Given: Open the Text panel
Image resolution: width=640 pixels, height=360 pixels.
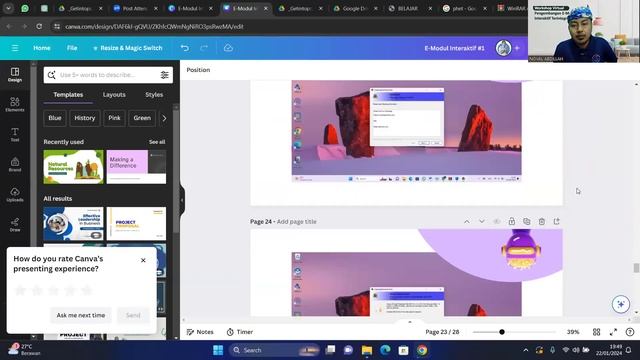Looking at the screenshot, I should 15,135.
